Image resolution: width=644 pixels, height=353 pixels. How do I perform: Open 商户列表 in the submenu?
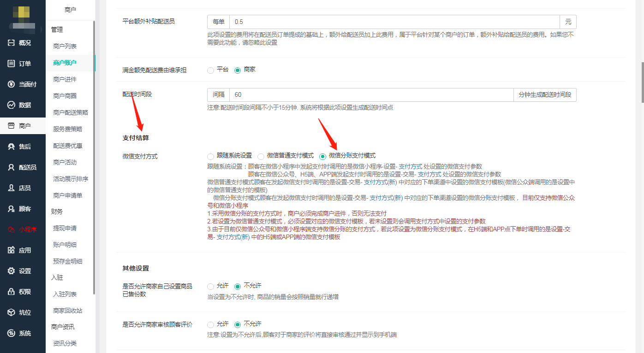tap(65, 46)
